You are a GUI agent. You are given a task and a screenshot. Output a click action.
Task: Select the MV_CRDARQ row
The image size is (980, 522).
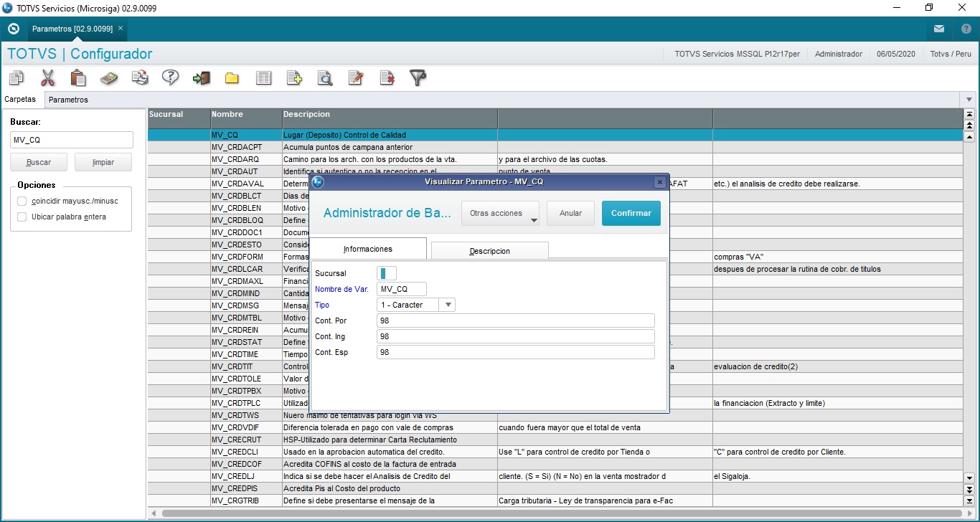pyautogui.click(x=555, y=159)
